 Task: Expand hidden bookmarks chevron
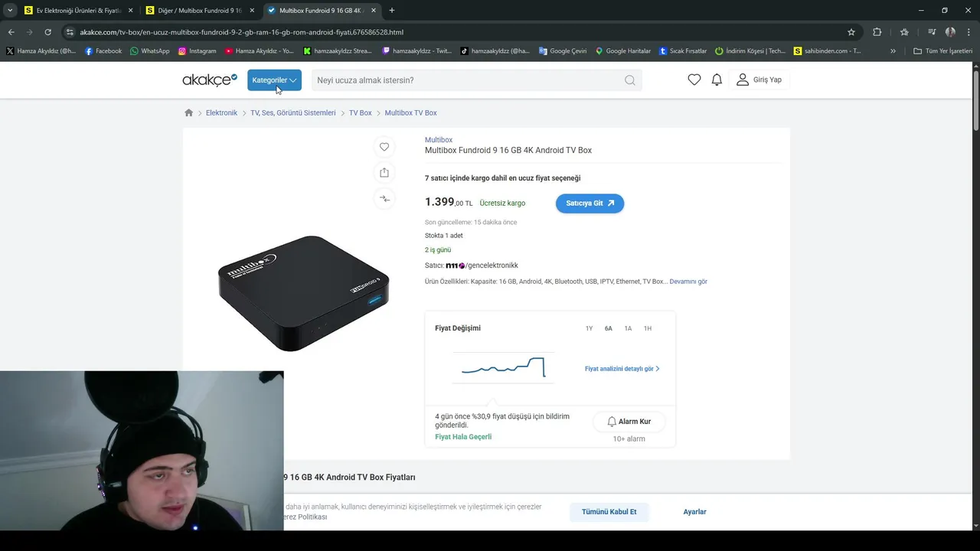point(893,51)
